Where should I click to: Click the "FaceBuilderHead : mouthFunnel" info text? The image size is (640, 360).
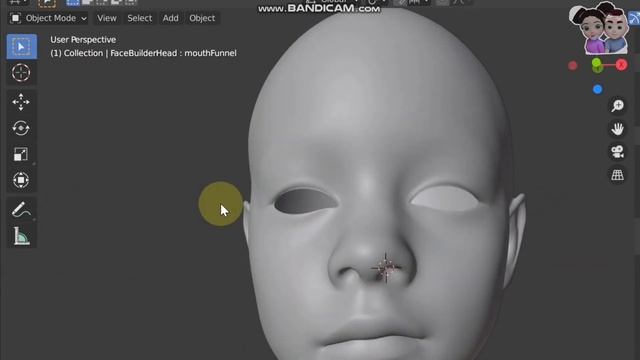[x=173, y=53]
